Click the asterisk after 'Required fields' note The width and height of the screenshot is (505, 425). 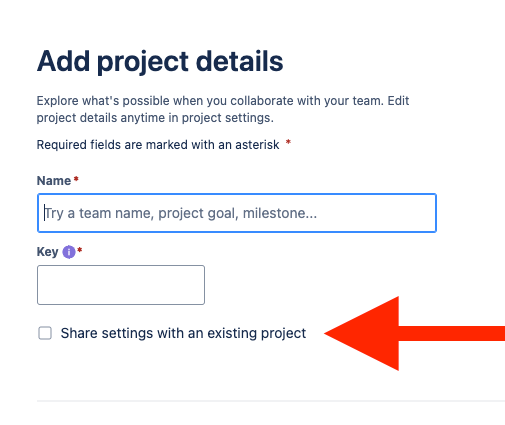[x=288, y=143]
